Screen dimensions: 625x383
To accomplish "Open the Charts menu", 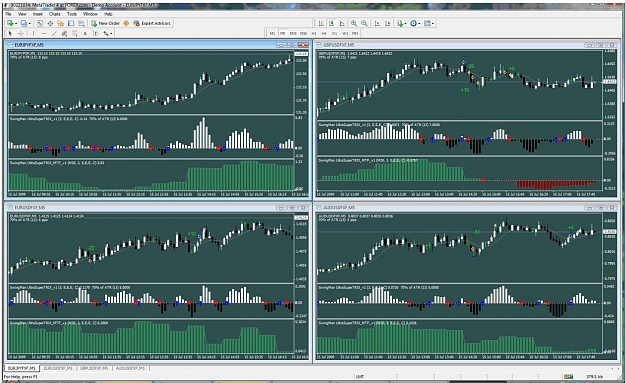I will [55, 14].
